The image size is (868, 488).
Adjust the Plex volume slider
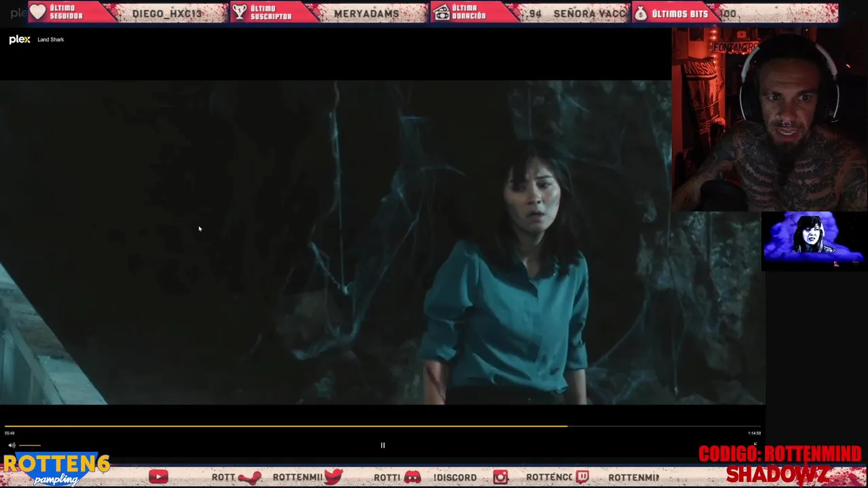point(30,445)
